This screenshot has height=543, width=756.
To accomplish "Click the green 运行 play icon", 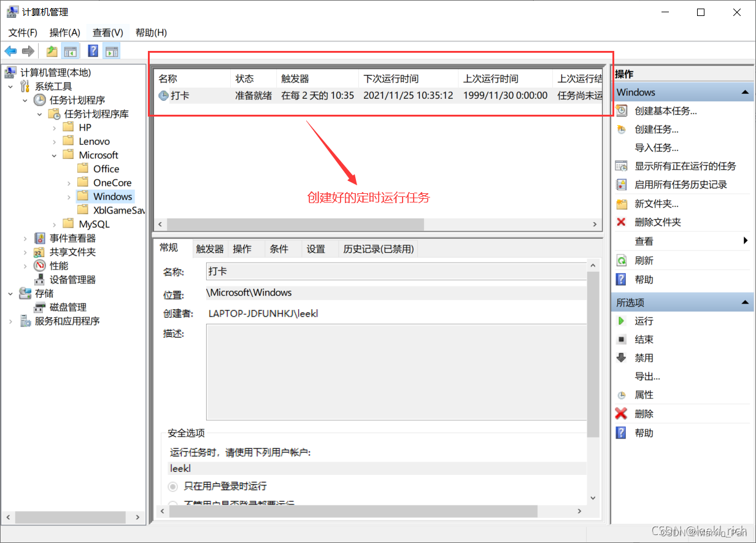I will point(622,321).
